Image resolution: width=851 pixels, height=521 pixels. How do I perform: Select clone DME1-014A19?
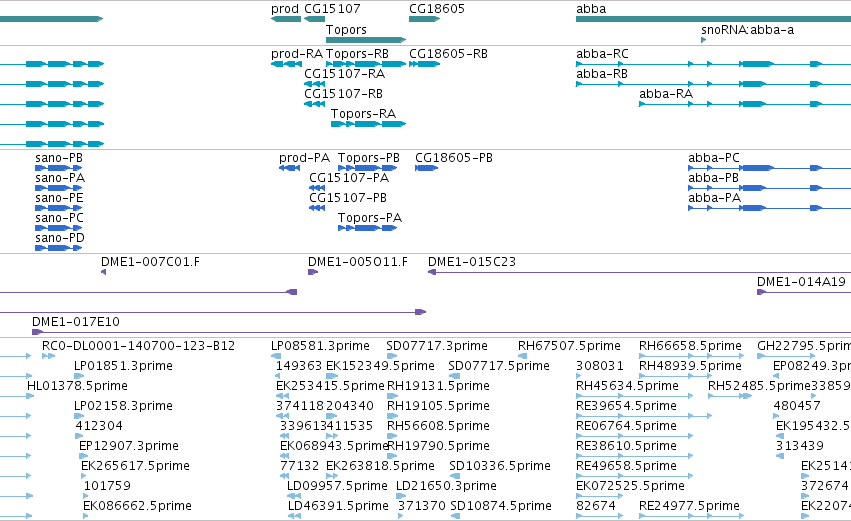click(x=804, y=293)
